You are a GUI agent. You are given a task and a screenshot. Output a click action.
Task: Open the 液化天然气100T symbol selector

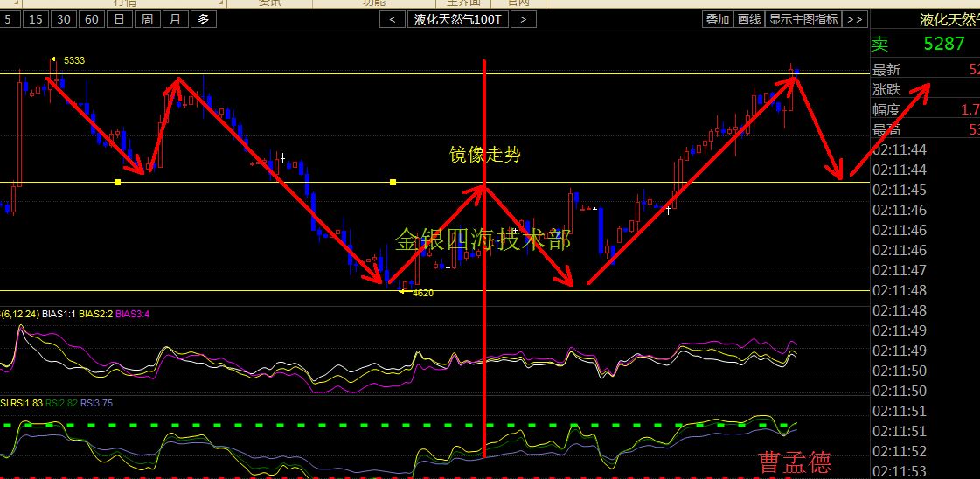(x=457, y=19)
